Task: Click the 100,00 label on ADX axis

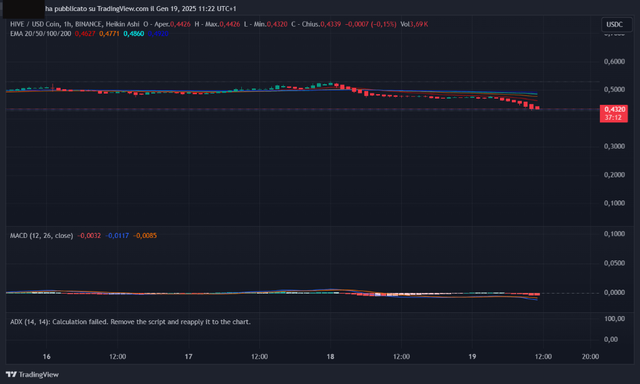Action: click(615, 319)
